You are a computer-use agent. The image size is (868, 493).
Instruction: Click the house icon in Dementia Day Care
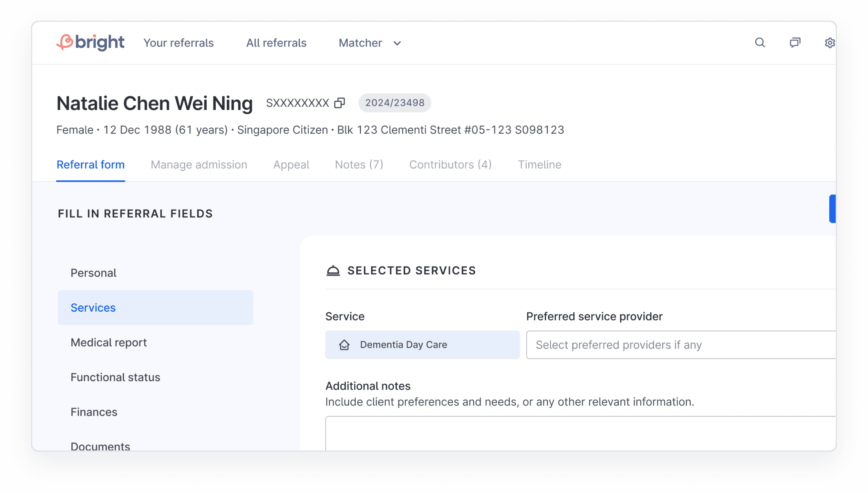[x=344, y=345]
